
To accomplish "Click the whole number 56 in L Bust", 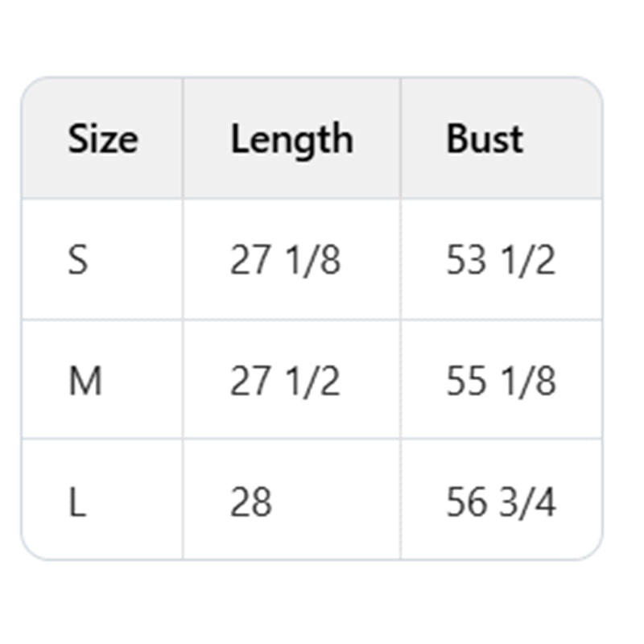I will [x=466, y=502].
